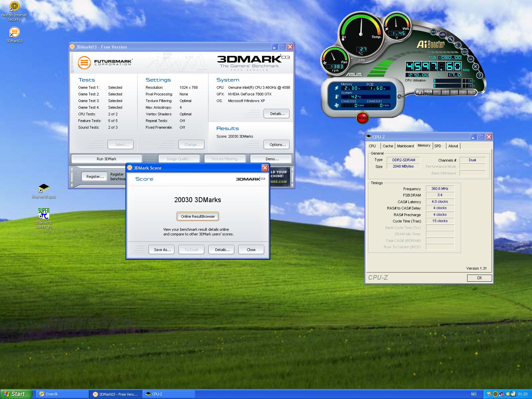
Task: Click the tray icon just left of the clock
Action: pos(513,394)
